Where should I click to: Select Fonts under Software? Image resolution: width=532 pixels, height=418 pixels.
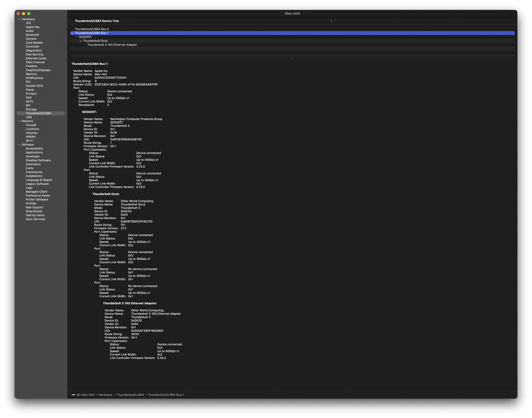coord(30,168)
